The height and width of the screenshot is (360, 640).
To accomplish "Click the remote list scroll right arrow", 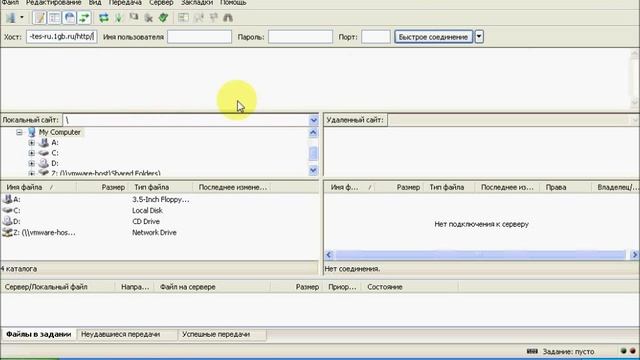I will [x=634, y=255].
